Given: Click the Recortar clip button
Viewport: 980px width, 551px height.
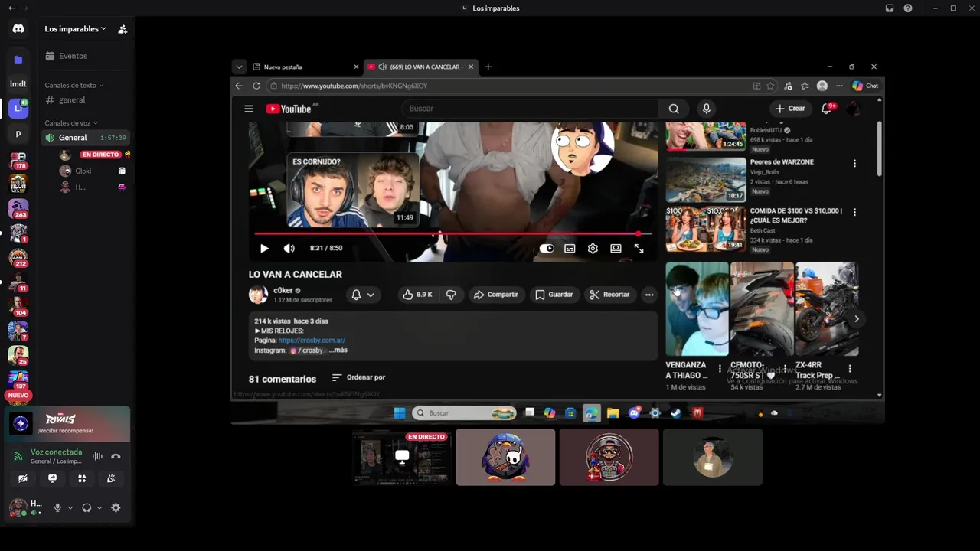Looking at the screenshot, I should pos(609,295).
